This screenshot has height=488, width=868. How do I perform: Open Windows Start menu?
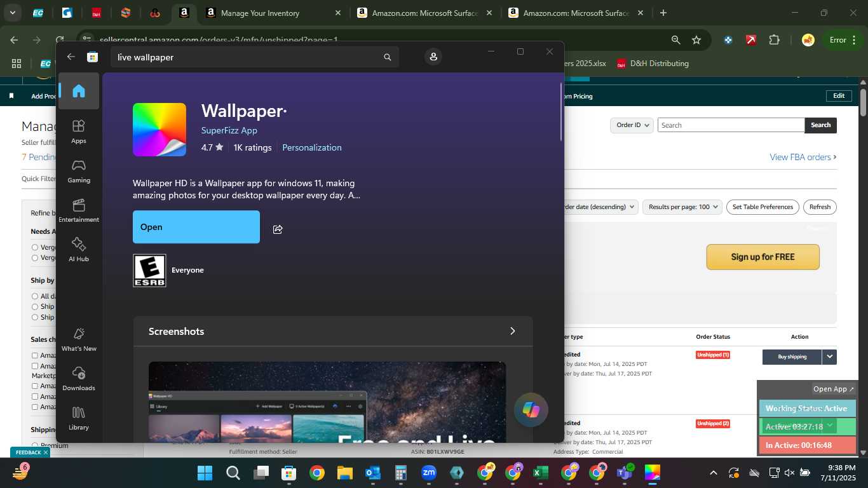pyautogui.click(x=205, y=473)
